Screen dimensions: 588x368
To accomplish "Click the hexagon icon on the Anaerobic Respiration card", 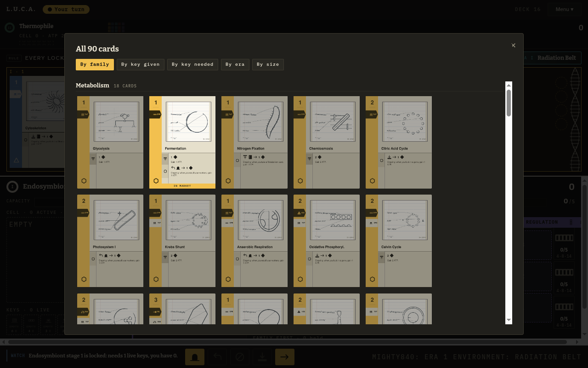I will point(228,279).
